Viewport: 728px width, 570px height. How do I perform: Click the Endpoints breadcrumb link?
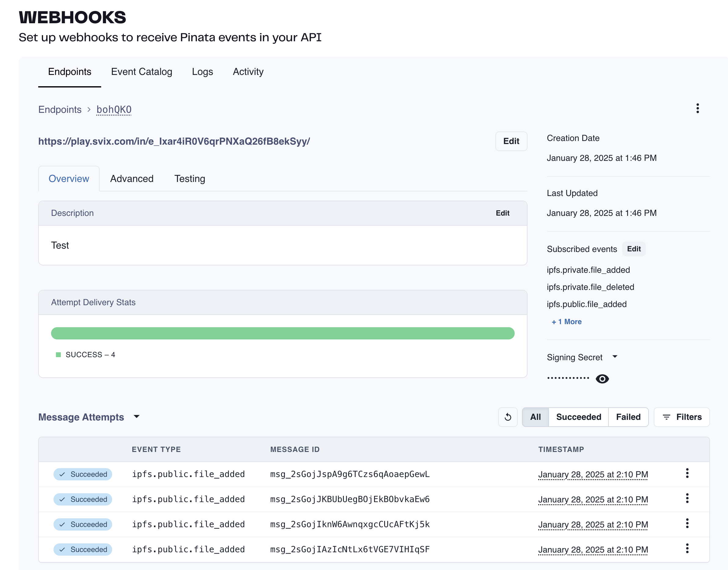click(60, 109)
